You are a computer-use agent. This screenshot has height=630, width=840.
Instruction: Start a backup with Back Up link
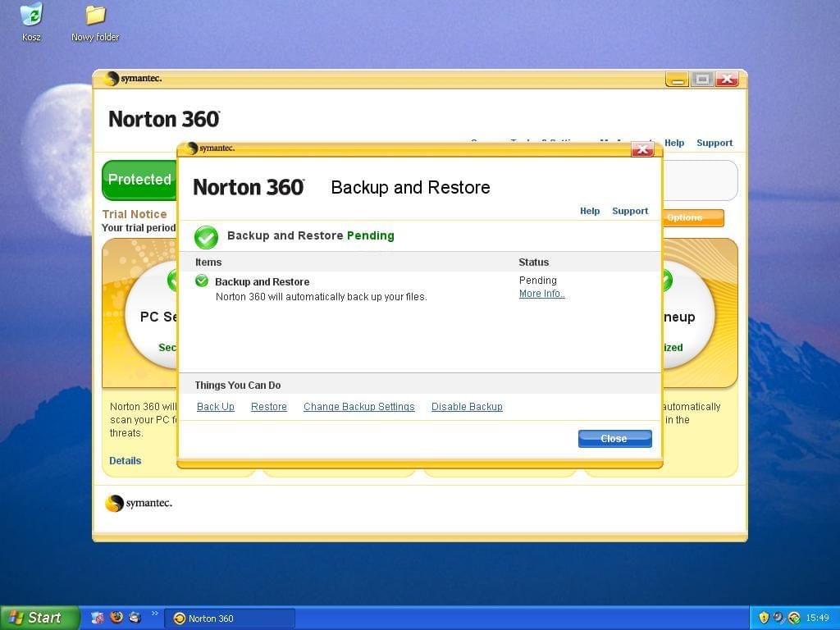216,407
